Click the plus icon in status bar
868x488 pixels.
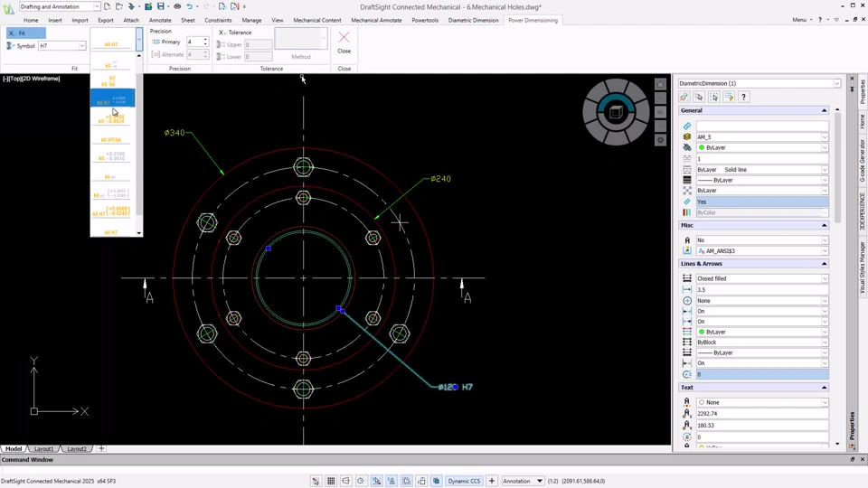pyautogui.click(x=492, y=481)
